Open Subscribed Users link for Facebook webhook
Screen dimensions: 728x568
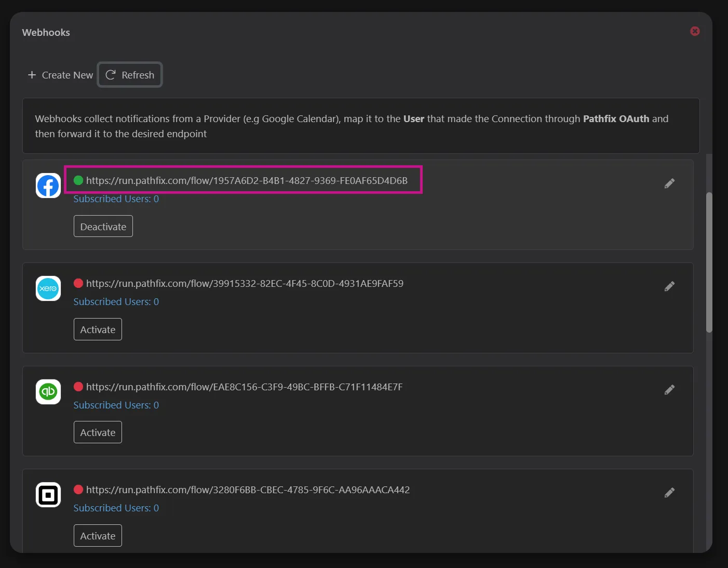click(x=116, y=199)
